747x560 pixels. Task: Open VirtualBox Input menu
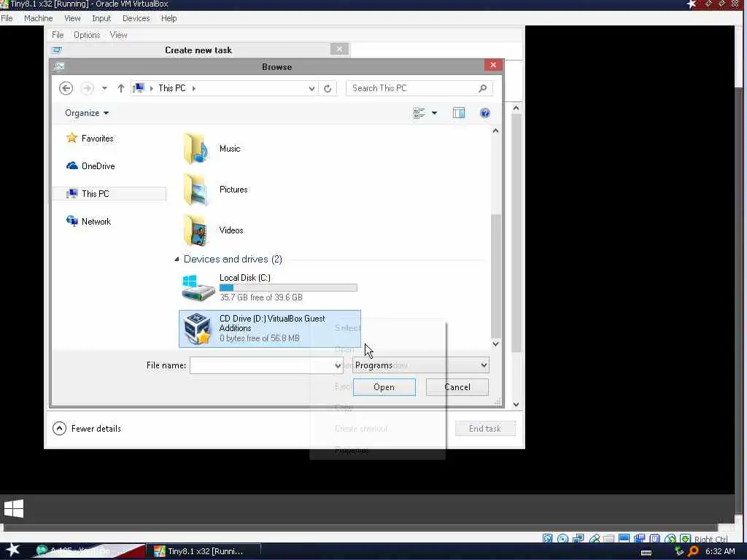[101, 18]
